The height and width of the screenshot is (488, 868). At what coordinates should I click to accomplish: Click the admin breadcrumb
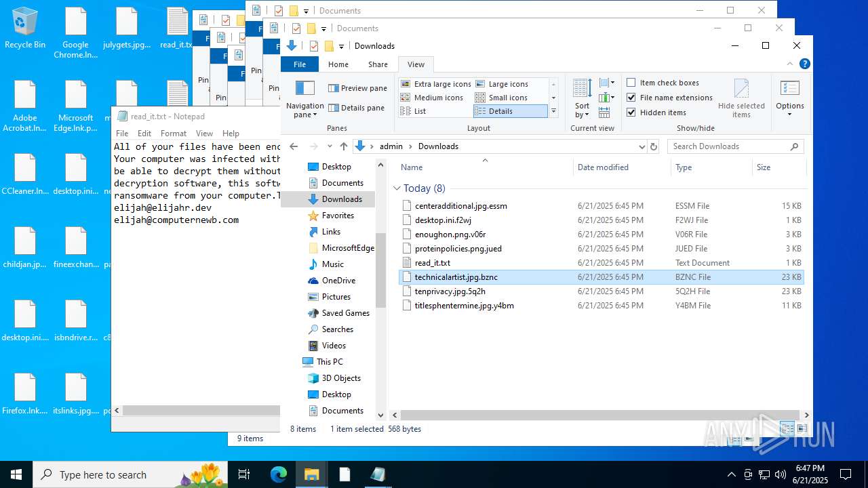click(391, 146)
